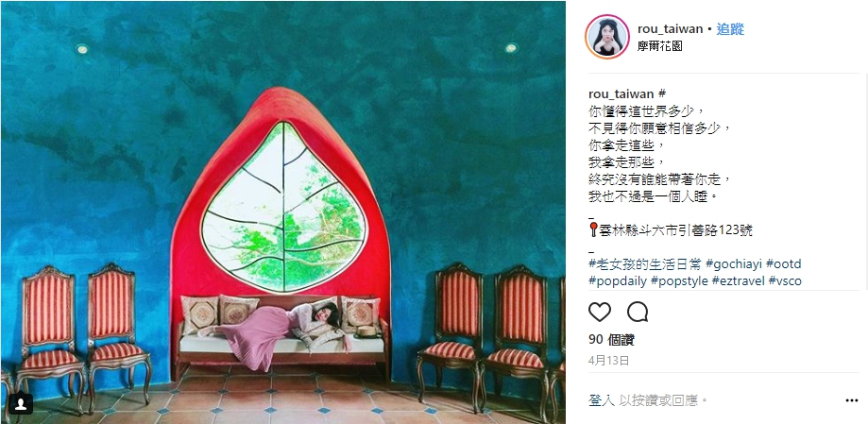
Task: Open the #ootd hashtag
Action: (x=783, y=263)
